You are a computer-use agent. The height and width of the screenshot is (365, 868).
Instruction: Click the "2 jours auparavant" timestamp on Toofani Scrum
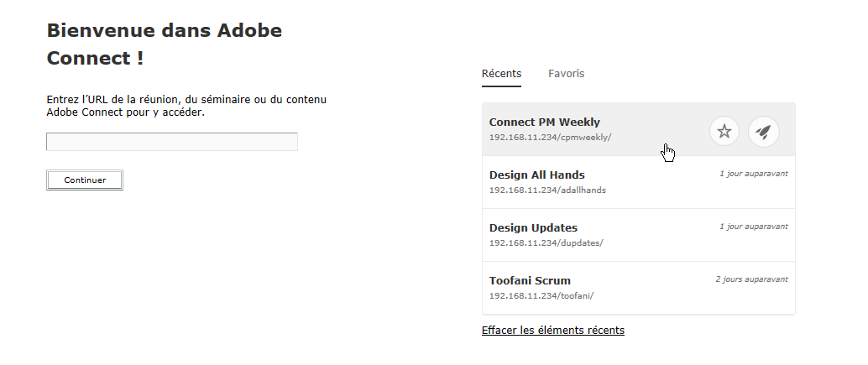(x=750, y=279)
